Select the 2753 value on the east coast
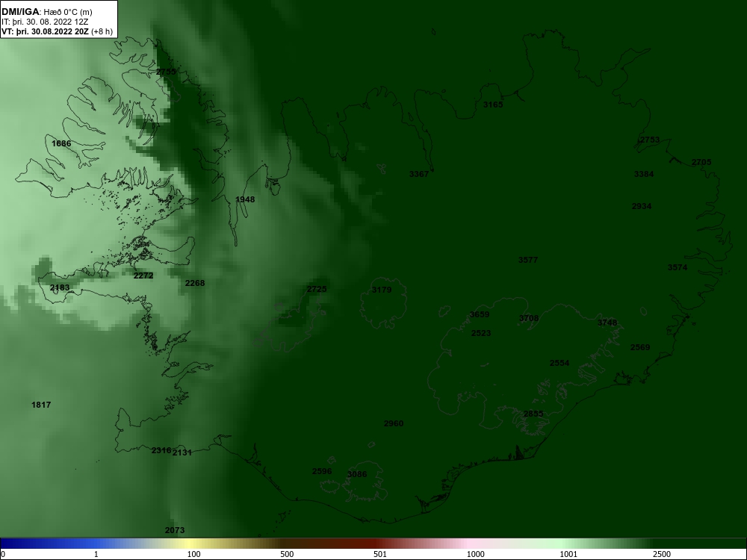The height and width of the screenshot is (560, 747). click(x=650, y=140)
